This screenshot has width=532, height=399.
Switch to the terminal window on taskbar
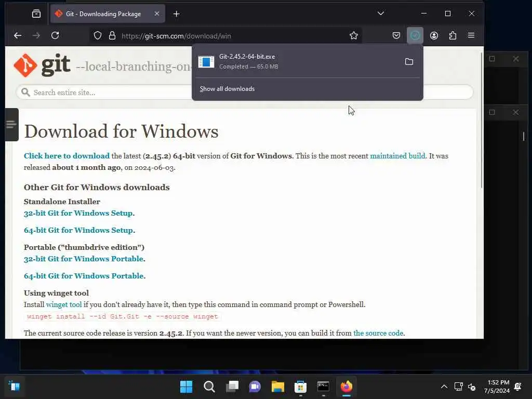[323, 387]
